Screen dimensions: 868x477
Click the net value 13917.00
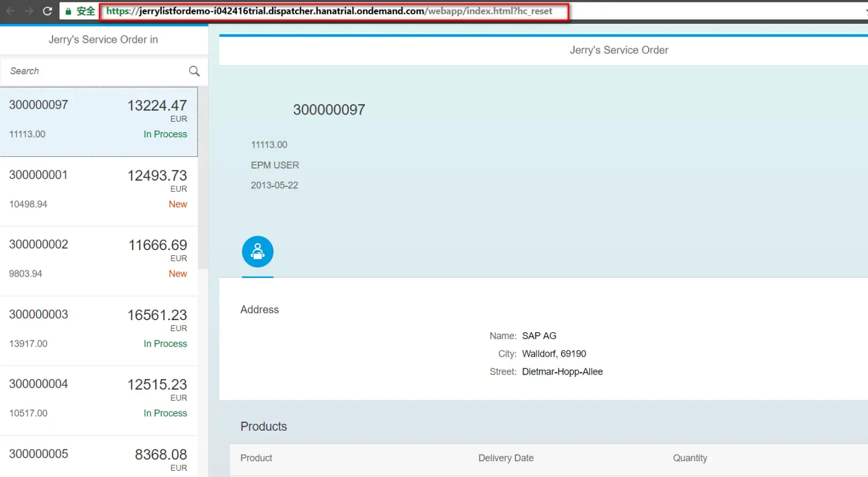click(28, 343)
